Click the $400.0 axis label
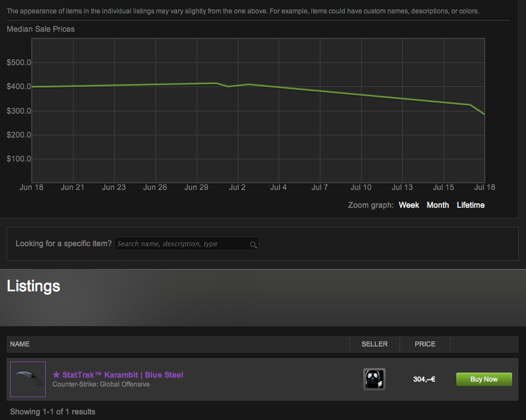526x420 pixels. (x=19, y=86)
